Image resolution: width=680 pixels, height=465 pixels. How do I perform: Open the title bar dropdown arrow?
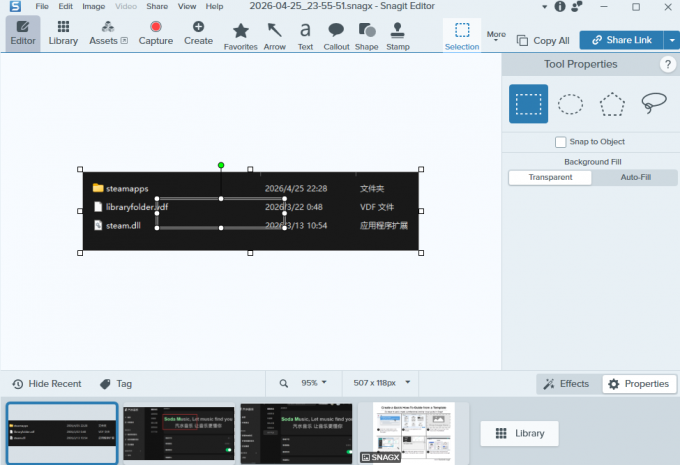[545, 7]
